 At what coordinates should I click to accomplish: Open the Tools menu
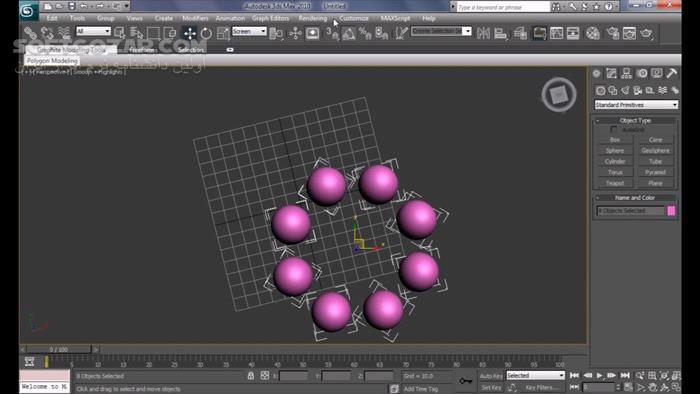(x=77, y=18)
